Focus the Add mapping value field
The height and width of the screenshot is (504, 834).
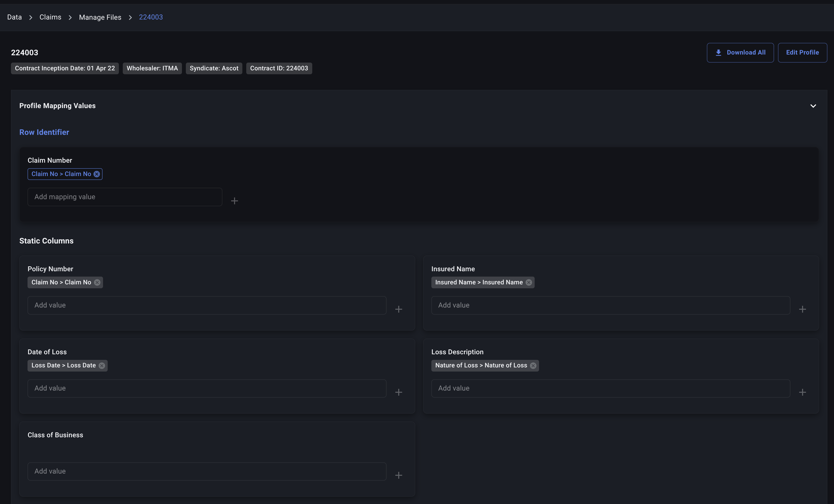pyautogui.click(x=124, y=197)
